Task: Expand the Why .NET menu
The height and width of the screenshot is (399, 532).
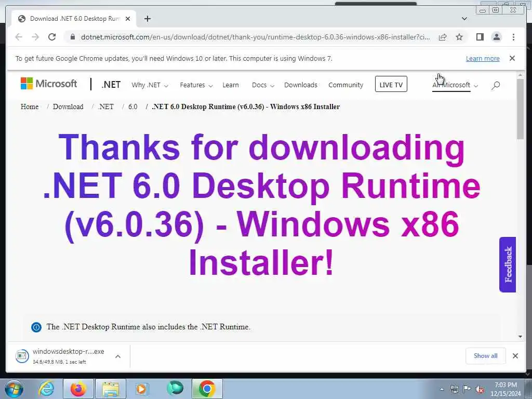Action: (150, 85)
